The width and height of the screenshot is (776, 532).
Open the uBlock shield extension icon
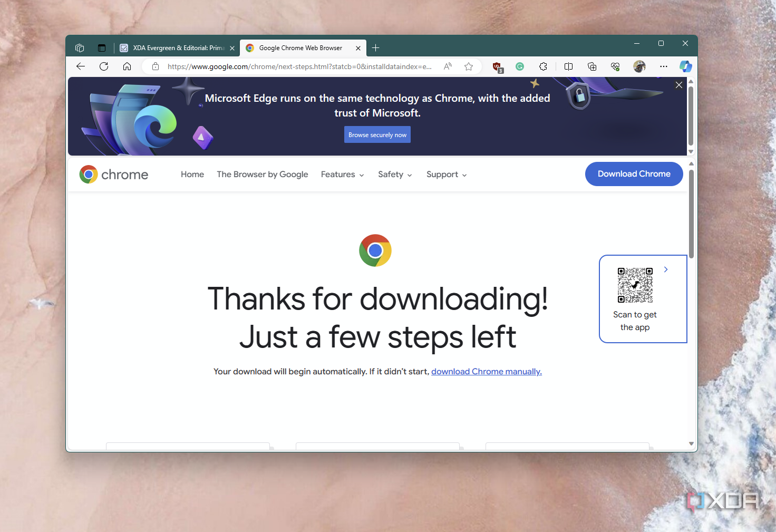[x=497, y=67]
